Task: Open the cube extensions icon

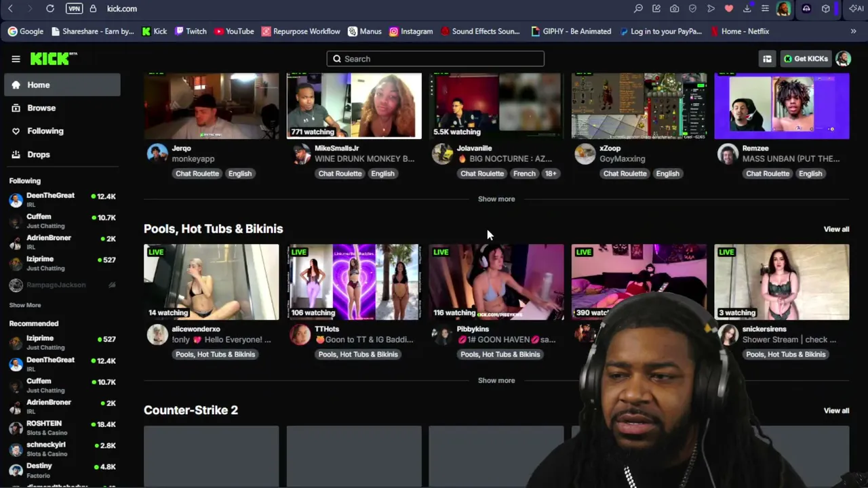Action: click(825, 9)
